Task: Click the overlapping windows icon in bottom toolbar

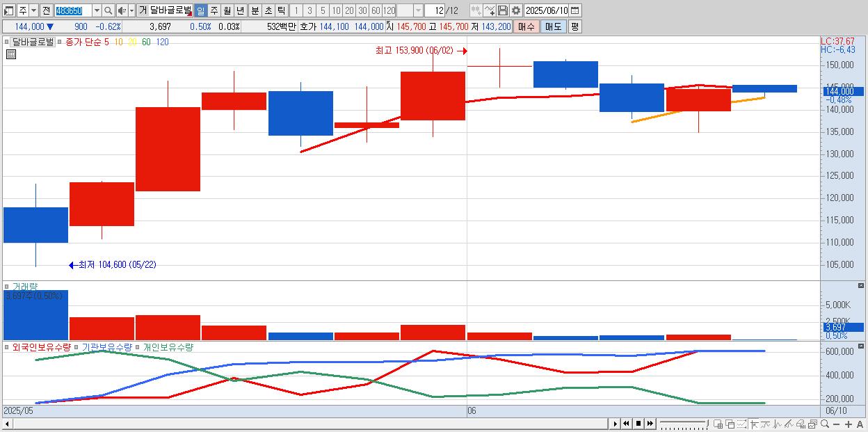Action: (x=730, y=424)
